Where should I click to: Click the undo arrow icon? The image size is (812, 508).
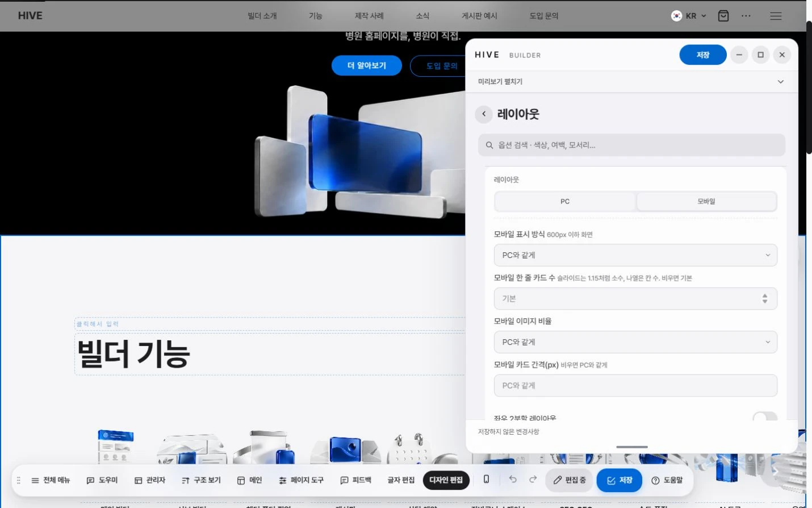pyautogui.click(x=513, y=480)
